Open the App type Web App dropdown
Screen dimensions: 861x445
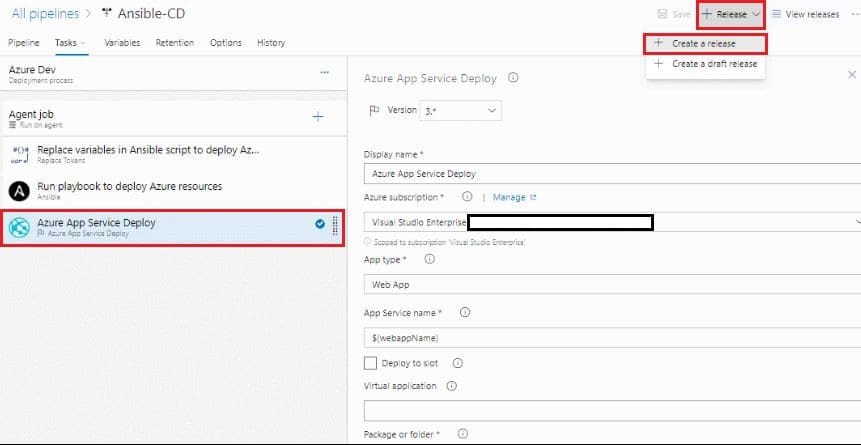coord(612,285)
